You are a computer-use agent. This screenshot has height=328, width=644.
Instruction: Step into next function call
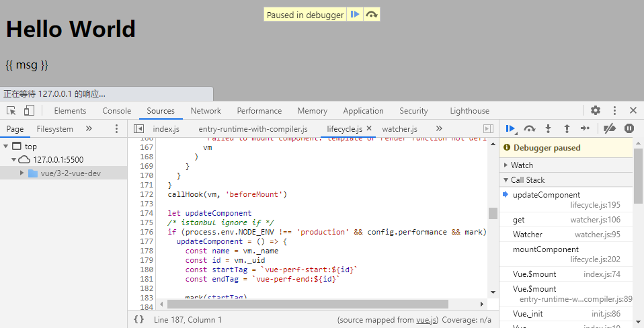pyautogui.click(x=548, y=129)
